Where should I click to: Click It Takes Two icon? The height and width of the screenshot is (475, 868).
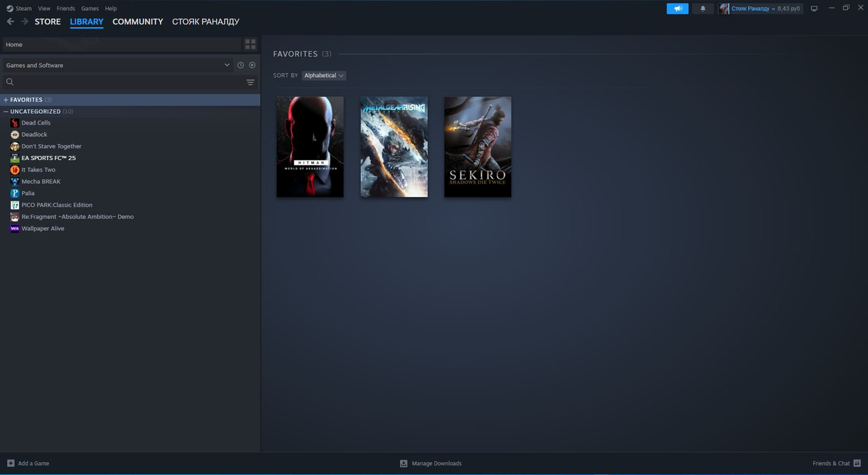[x=15, y=170]
